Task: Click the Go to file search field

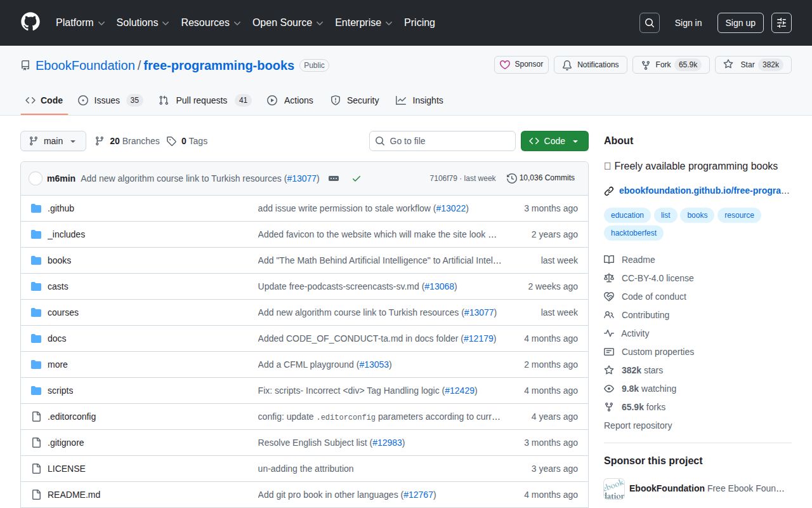Action: tap(442, 141)
